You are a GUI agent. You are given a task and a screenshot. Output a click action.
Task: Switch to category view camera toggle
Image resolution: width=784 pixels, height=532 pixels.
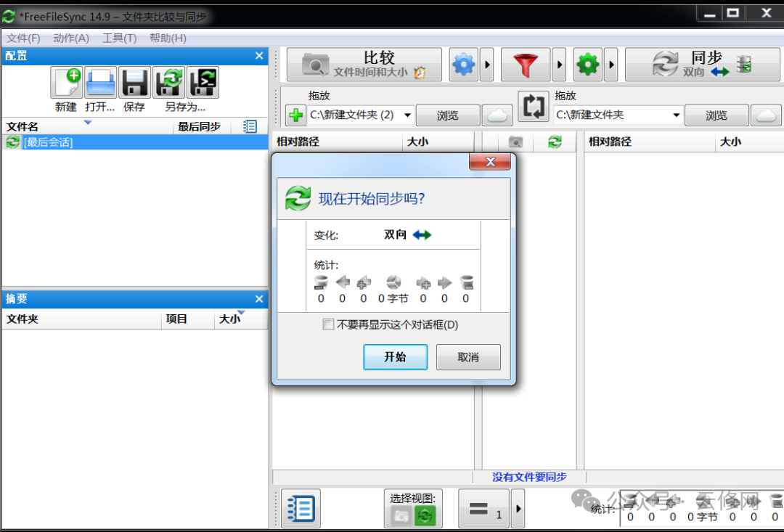point(401,515)
